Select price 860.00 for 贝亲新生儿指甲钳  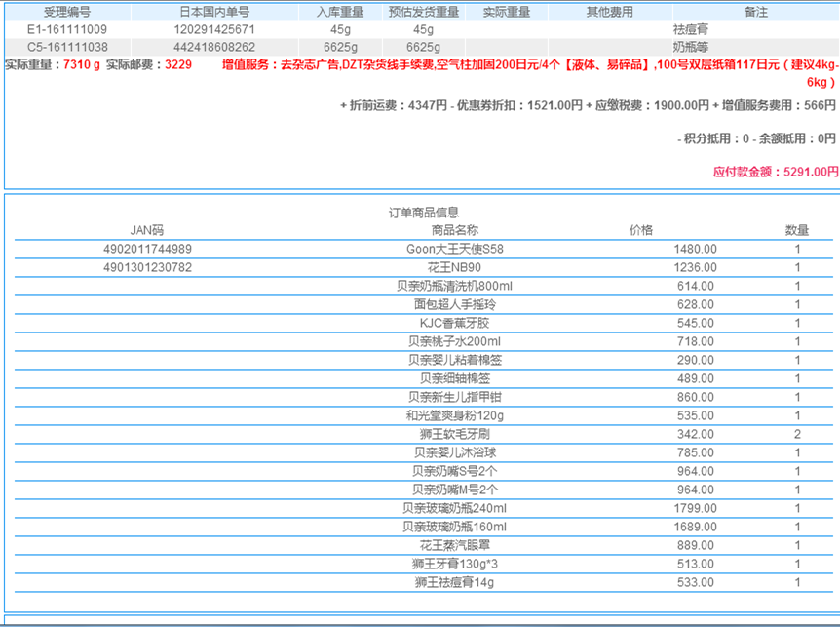click(x=696, y=397)
